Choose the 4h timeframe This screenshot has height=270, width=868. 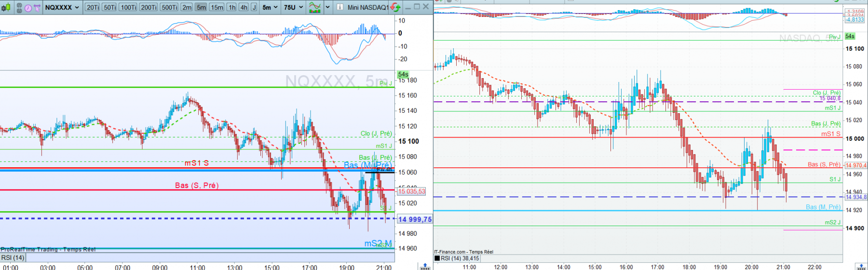pyautogui.click(x=244, y=7)
